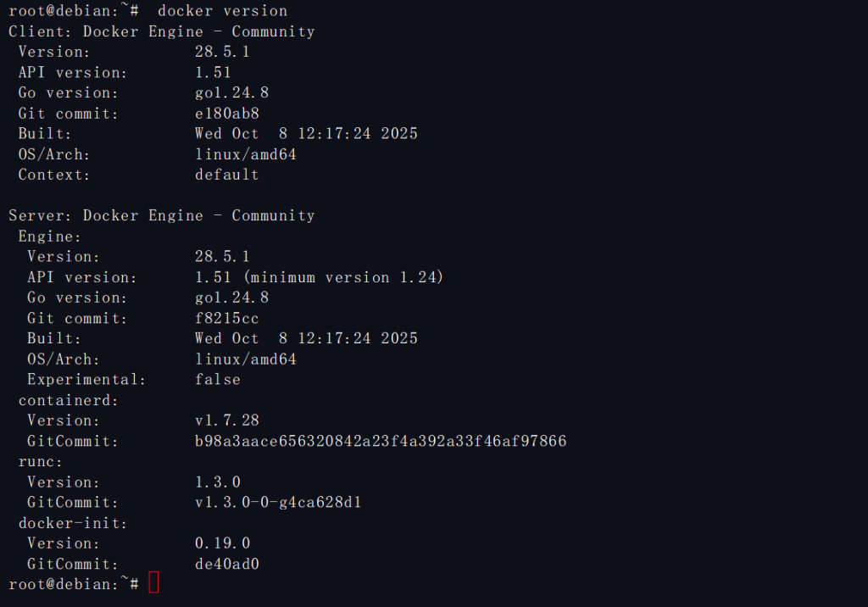Screen dimensions: 868x607
Task: Click the Server Git commit f8215cc
Action: (227, 318)
